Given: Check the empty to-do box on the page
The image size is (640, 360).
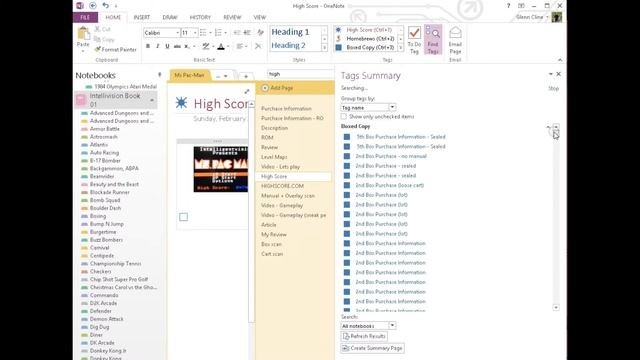Looking at the screenshot, I should (184, 217).
